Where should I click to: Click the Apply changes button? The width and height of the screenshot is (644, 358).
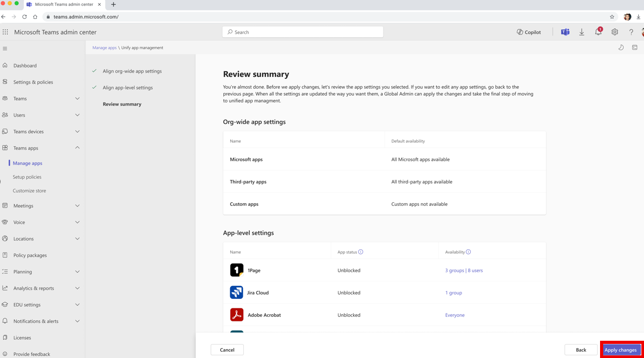pyautogui.click(x=620, y=350)
